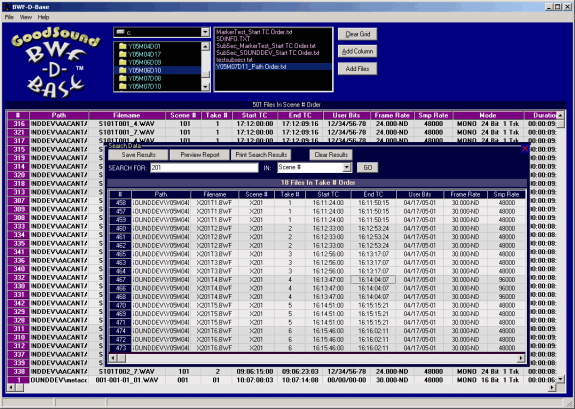Screen dimensions: 575x409
Task: Select search result row 473
Action: point(120,348)
